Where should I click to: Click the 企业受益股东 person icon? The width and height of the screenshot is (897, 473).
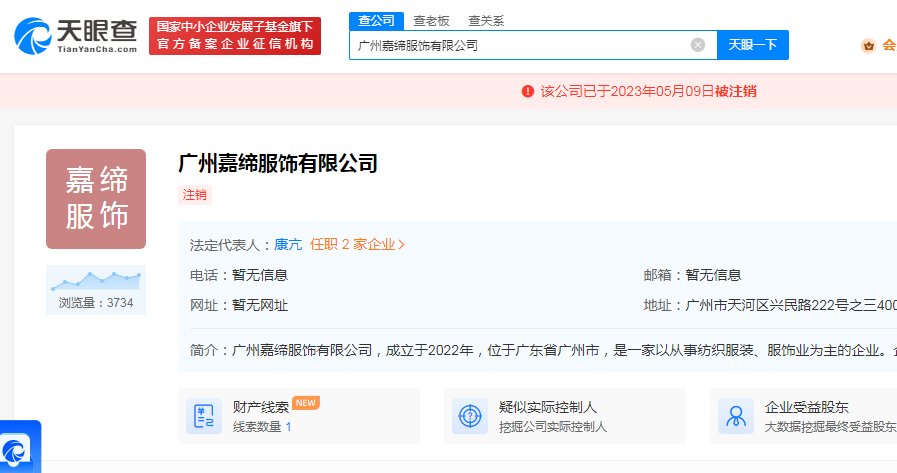click(x=736, y=416)
